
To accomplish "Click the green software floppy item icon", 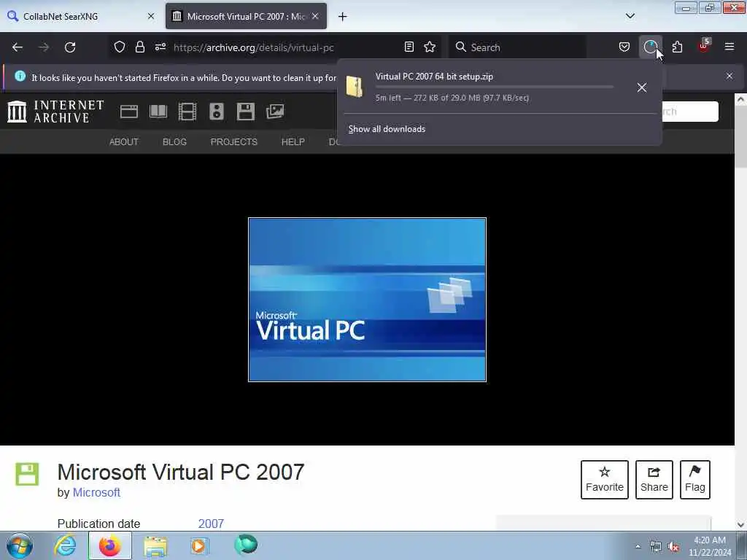I will (x=27, y=474).
